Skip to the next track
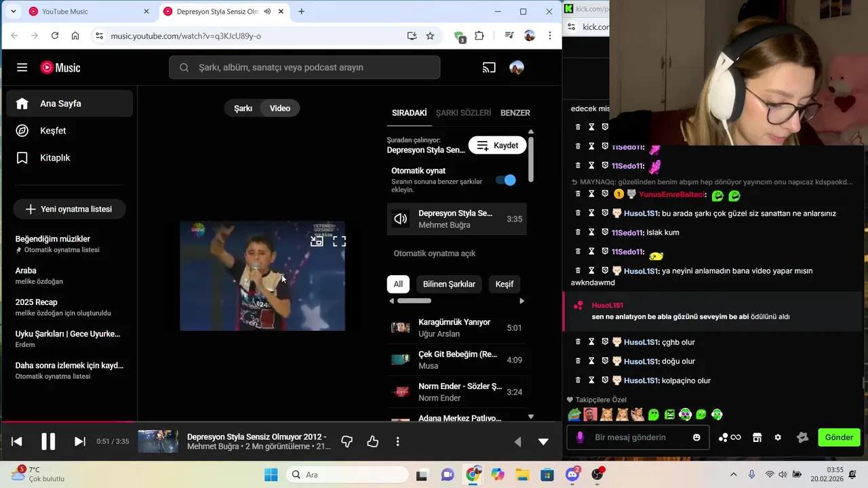The height and width of the screenshot is (488, 868). 79,441
